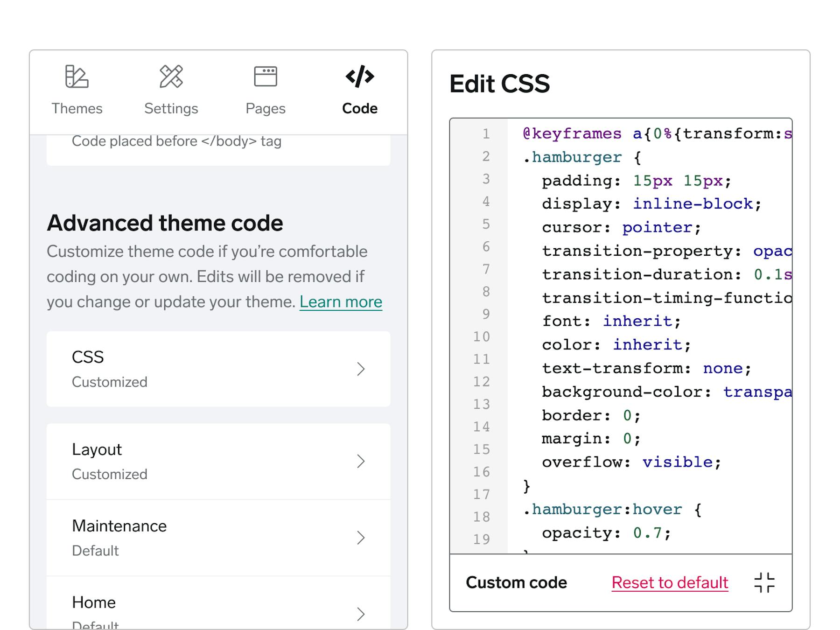Click Reset to default link

pyautogui.click(x=670, y=583)
